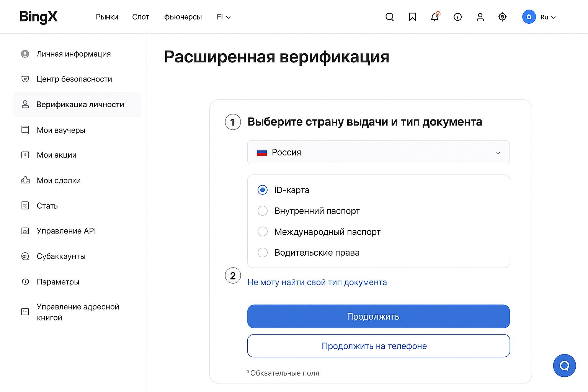Pick Водительские права radio option
This screenshot has width=588, height=392.
click(263, 253)
